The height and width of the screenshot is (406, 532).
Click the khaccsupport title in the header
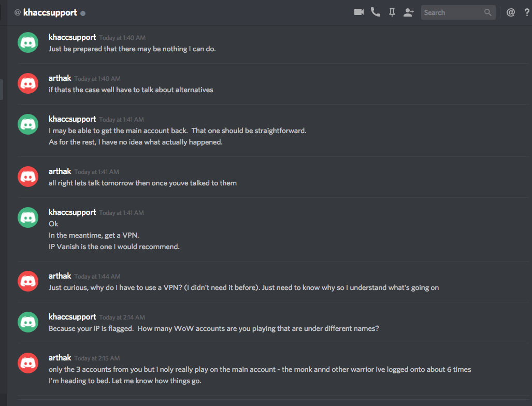[50, 12]
